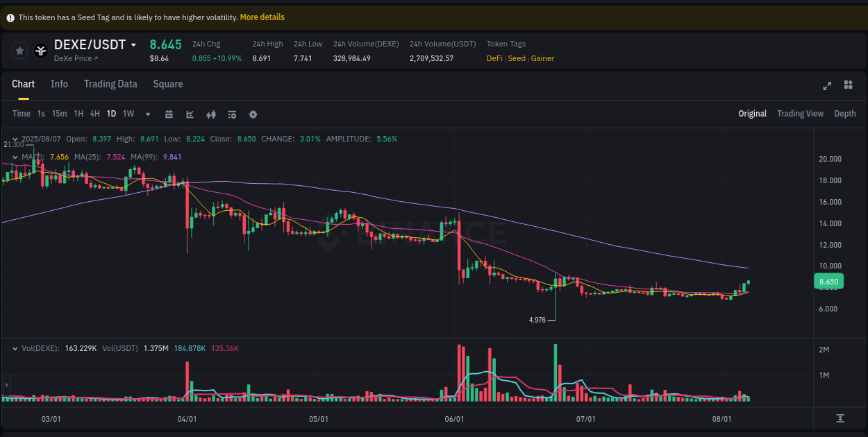868x437 pixels.
Task: Expand the chart to fullscreen
Action: click(x=827, y=86)
